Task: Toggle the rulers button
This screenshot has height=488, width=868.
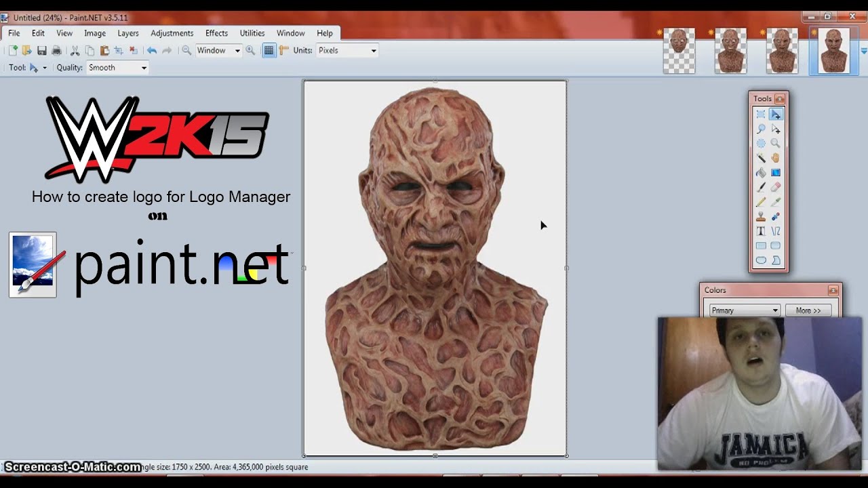Action: (283, 50)
